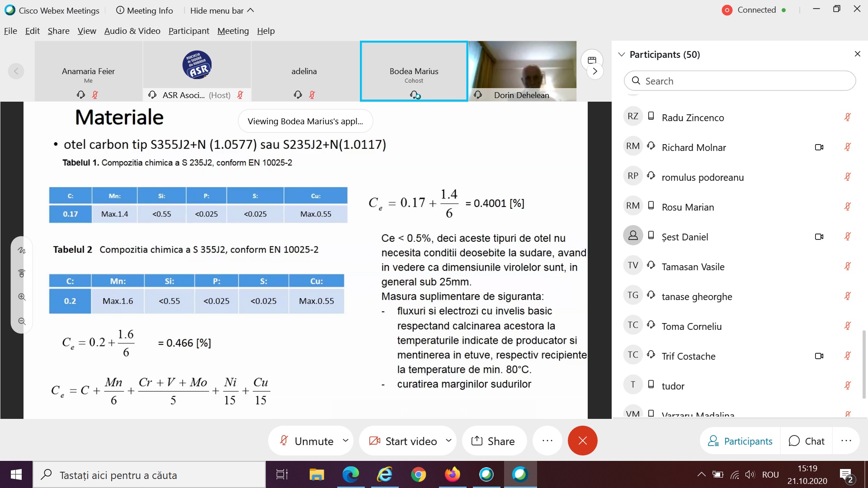The width and height of the screenshot is (868, 488).
Task: Open the Unmute audio options dropdown arrow
Action: tap(346, 441)
